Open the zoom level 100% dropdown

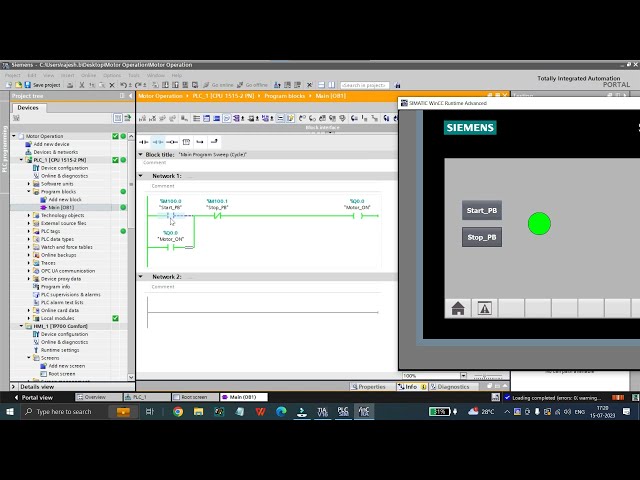[463, 376]
